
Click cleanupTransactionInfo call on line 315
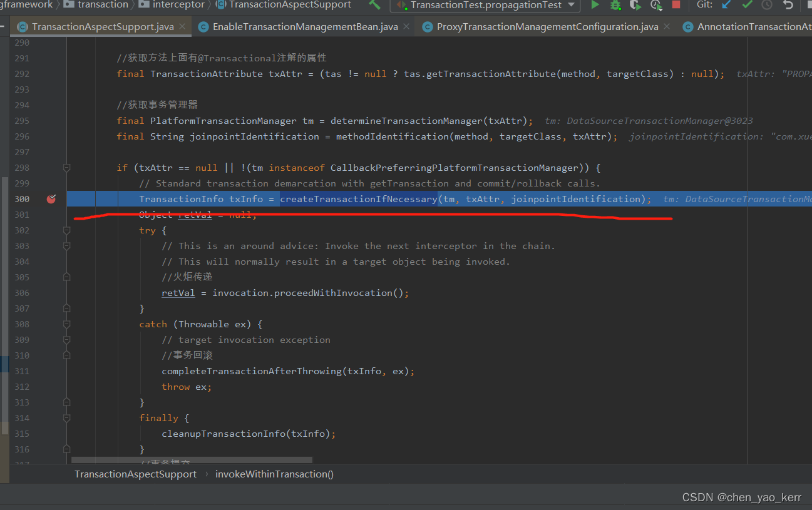click(224, 434)
